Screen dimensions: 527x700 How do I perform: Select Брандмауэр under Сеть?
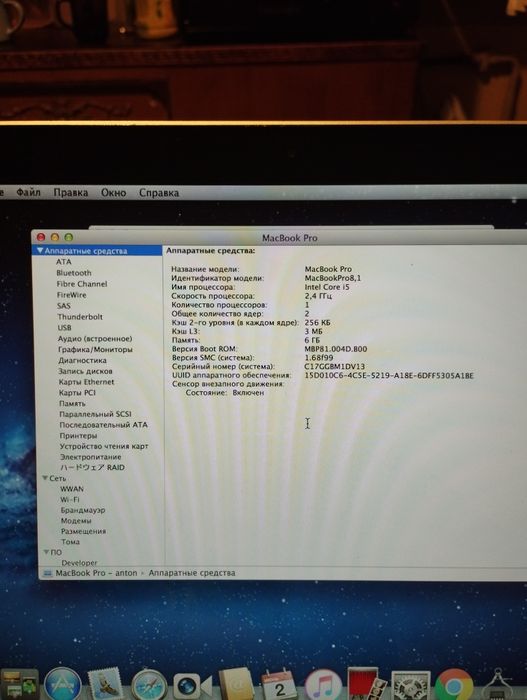tap(83, 510)
